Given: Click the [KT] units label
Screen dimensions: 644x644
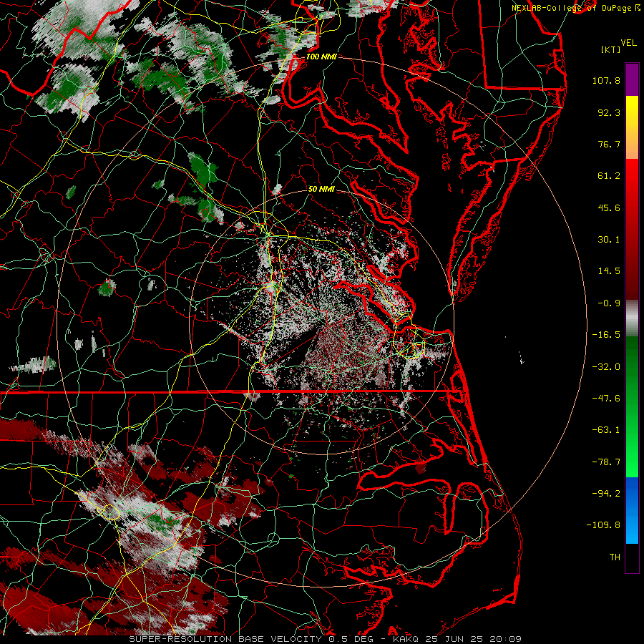Looking at the screenshot, I should coord(611,49).
